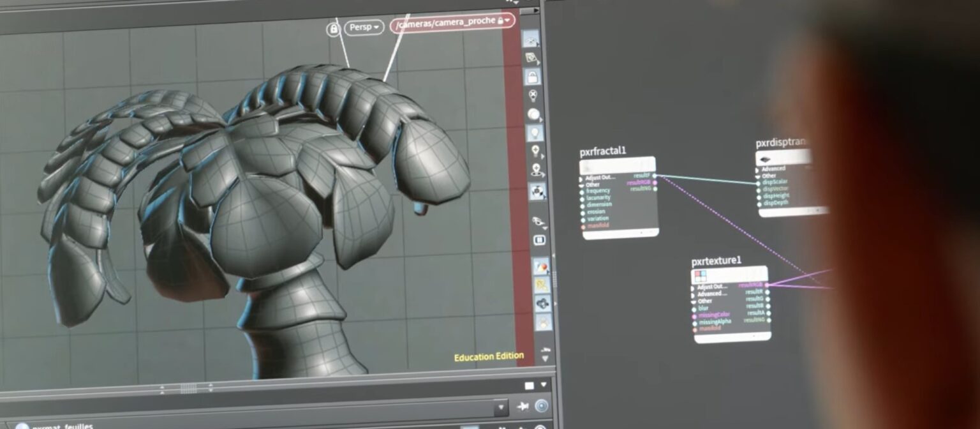980x429 pixels.
Task: Select the pxrfractal1 node title
Action: pos(602,151)
